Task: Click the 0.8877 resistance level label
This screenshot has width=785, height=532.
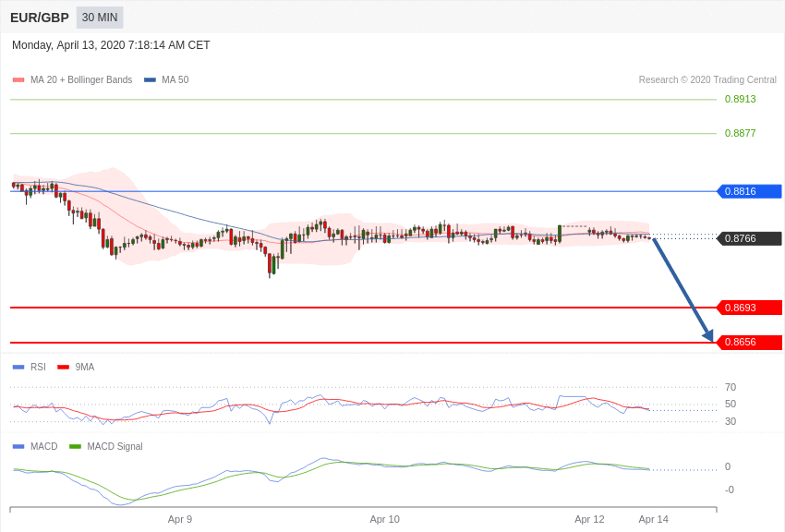Action: click(x=740, y=133)
